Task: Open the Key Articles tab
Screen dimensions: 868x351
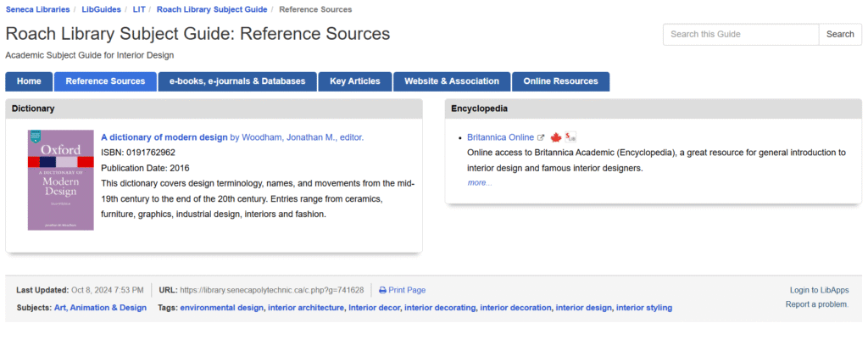Action: point(355,81)
